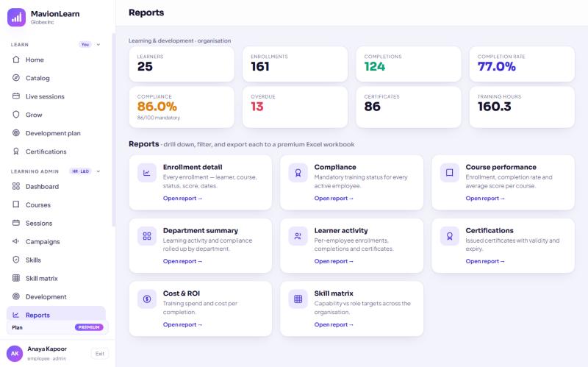Click the Skills shield-check icon
This screenshot has height=367, width=588.
[x=15, y=260]
